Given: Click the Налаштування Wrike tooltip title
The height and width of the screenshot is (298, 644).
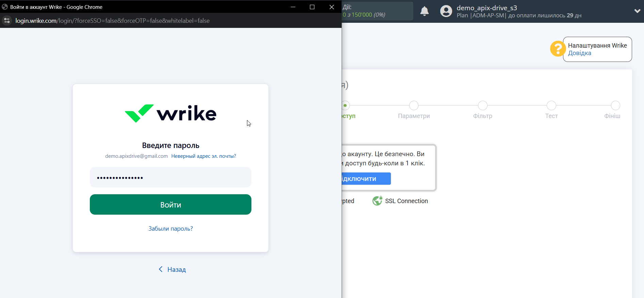Looking at the screenshot, I should [x=597, y=46].
